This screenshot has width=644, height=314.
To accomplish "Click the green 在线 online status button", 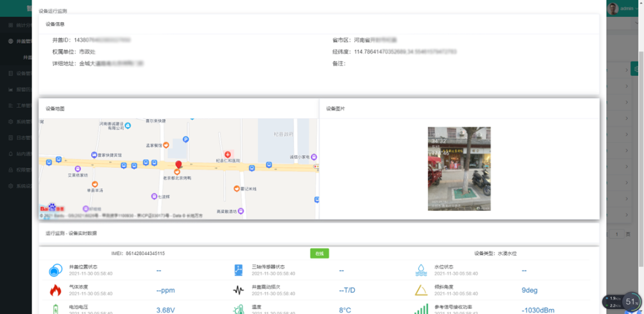I will (x=319, y=253).
